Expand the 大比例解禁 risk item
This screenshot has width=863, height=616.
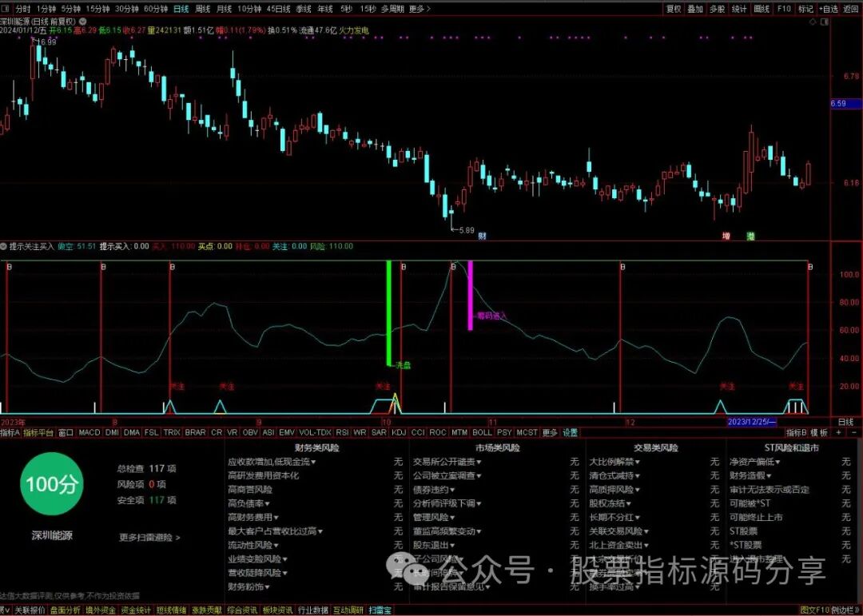tap(614, 462)
